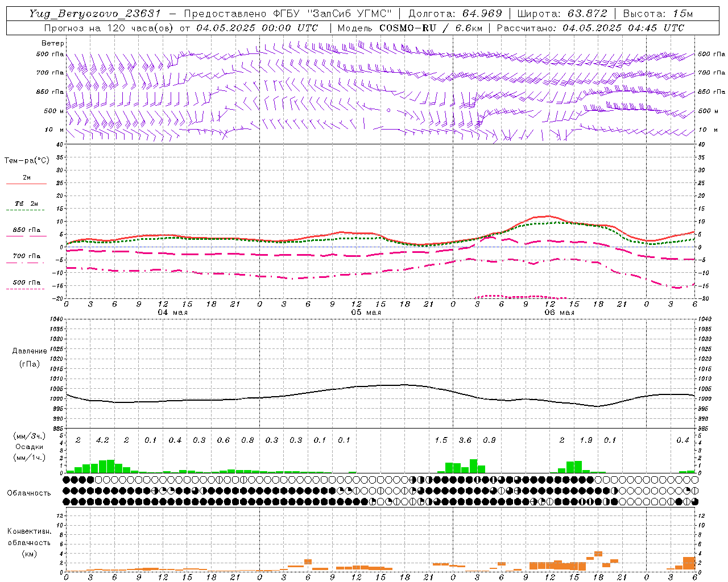Click the 1.9 precipitation value

tap(586, 440)
